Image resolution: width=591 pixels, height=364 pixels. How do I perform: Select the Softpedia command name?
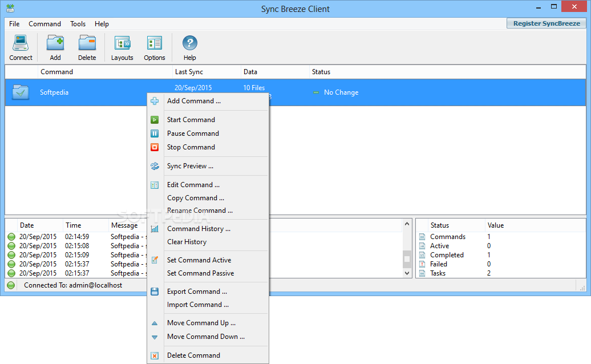coord(54,92)
